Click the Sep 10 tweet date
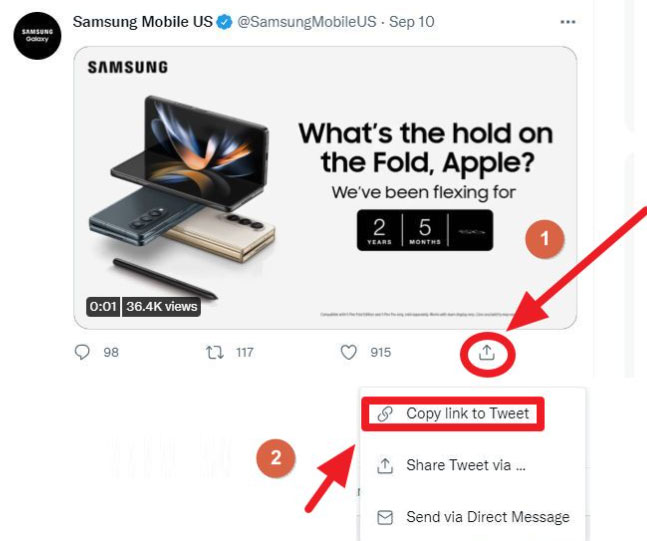 tap(412, 22)
